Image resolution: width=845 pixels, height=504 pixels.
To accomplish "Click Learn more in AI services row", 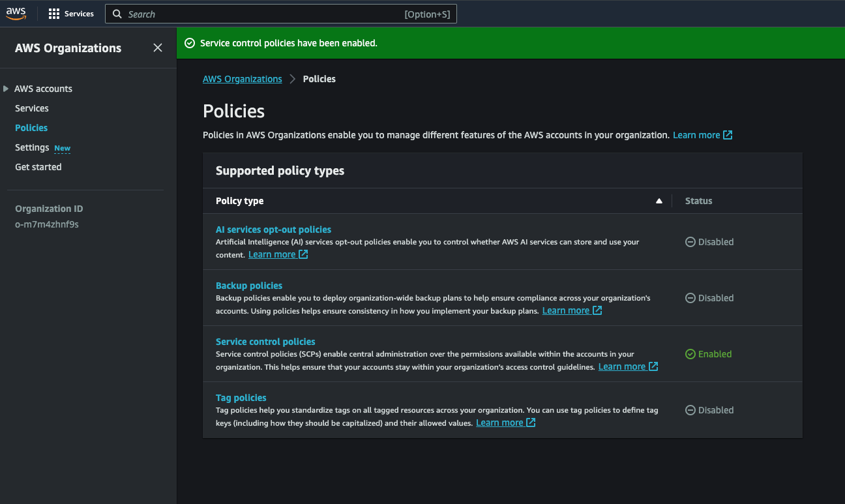I will point(272,254).
